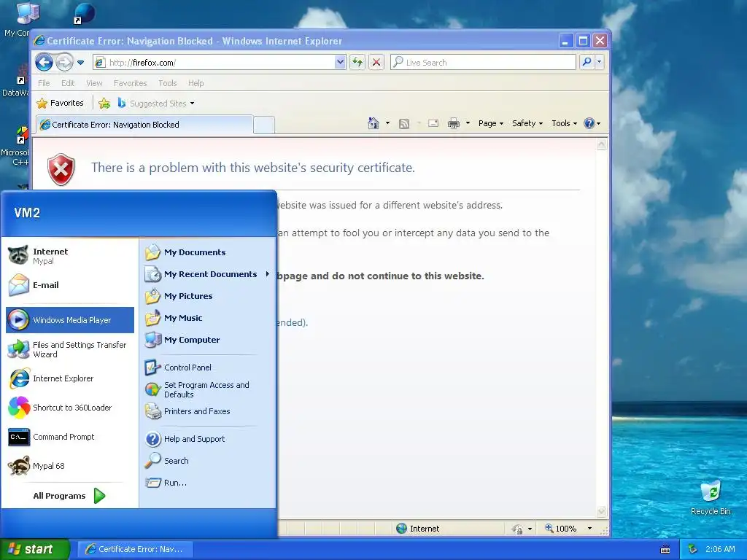Viewport: 747px width, 560px height.
Task: Click the Favorites star button
Action: (x=60, y=103)
